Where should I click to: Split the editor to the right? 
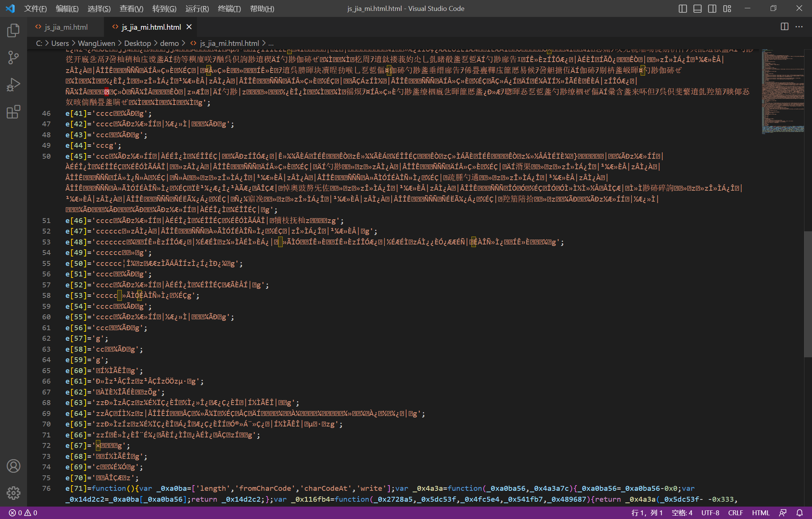pyautogui.click(x=785, y=27)
